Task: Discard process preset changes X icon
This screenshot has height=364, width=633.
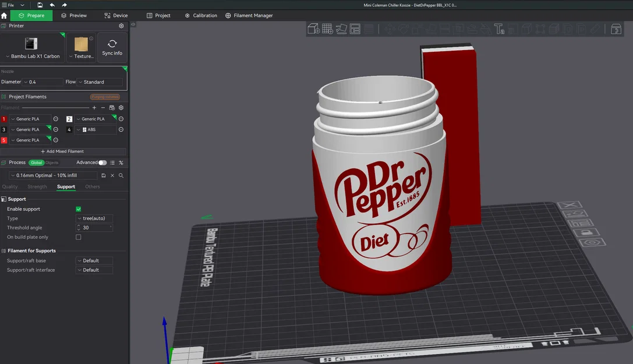Action: [x=112, y=175]
